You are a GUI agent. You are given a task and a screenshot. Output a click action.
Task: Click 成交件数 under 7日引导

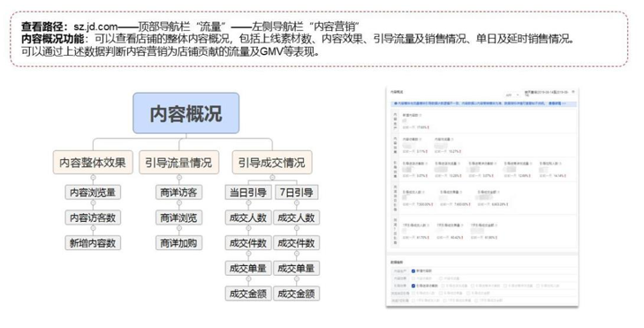(296, 243)
